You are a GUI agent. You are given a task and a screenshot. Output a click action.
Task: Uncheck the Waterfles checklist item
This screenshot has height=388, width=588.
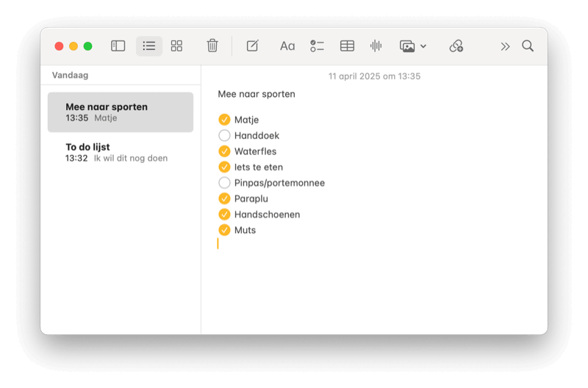point(224,151)
